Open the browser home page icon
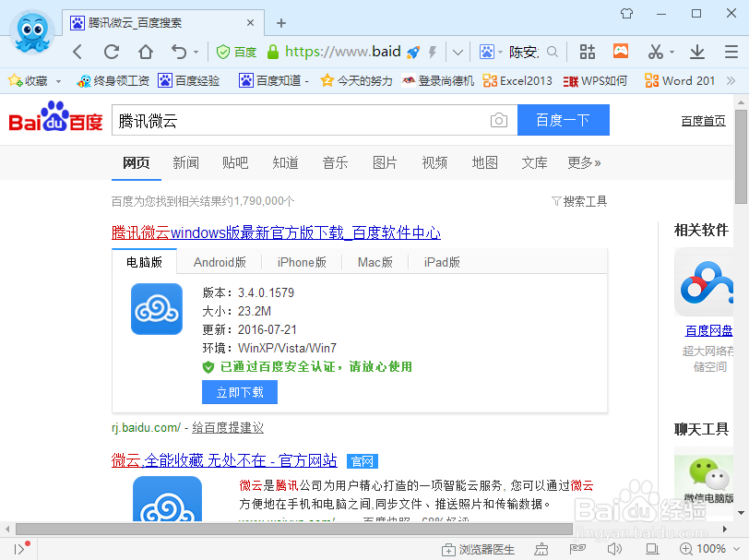The image size is (749, 560). pos(146,52)
